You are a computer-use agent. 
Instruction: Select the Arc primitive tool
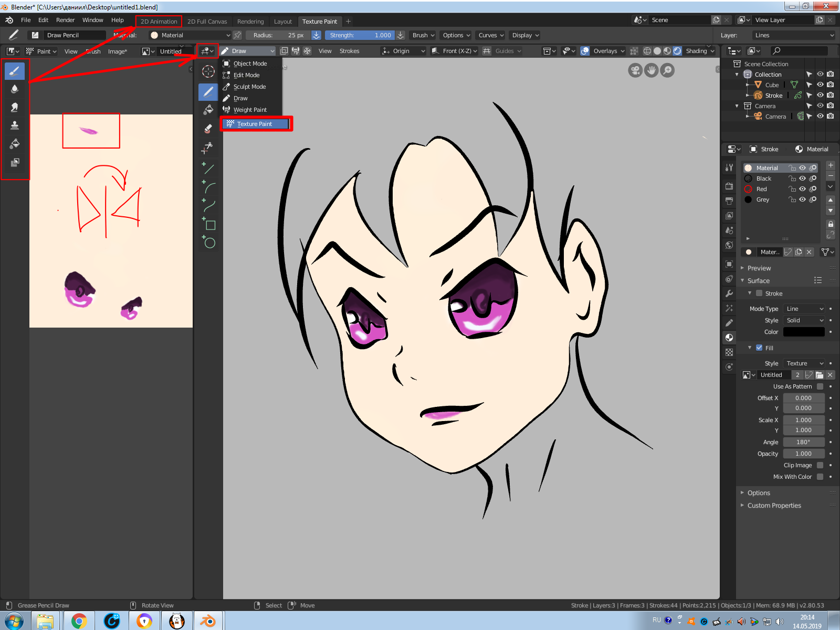point(208,187)
